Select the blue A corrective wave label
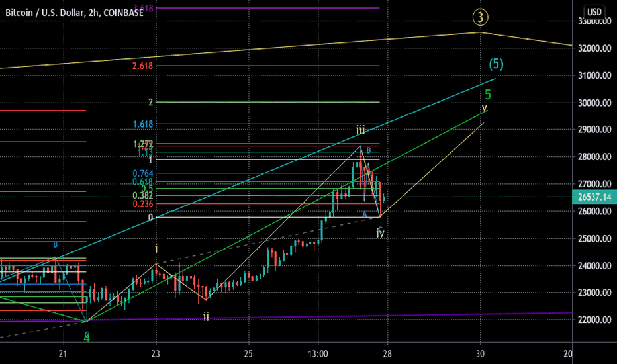The image size is (617, 364). pyautogui.click(x=364, y=214)
